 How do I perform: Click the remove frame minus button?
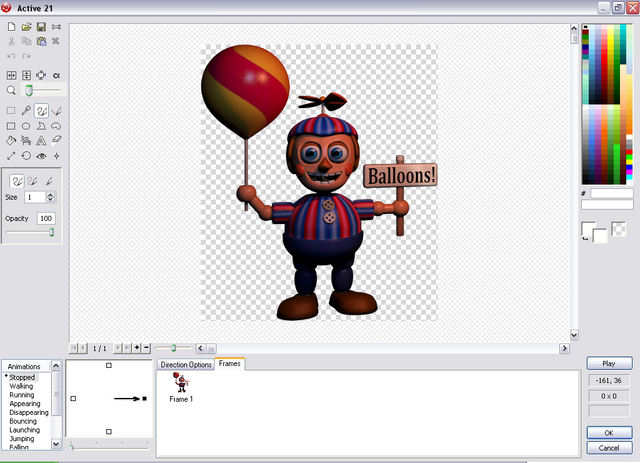[147, 348]
